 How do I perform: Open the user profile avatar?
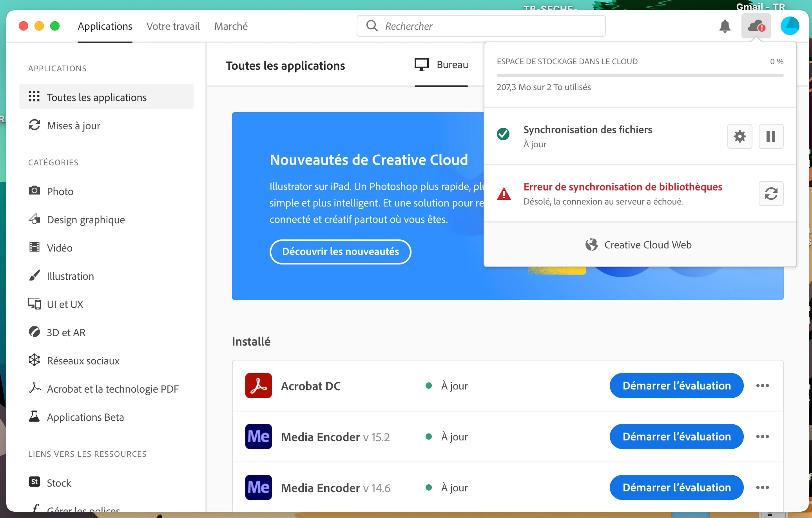(790, 26)
